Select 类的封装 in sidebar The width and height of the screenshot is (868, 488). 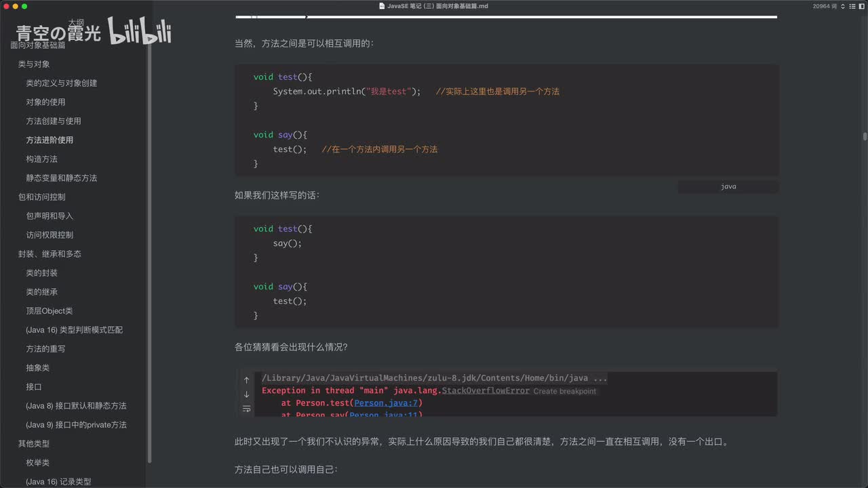point(42,273)
